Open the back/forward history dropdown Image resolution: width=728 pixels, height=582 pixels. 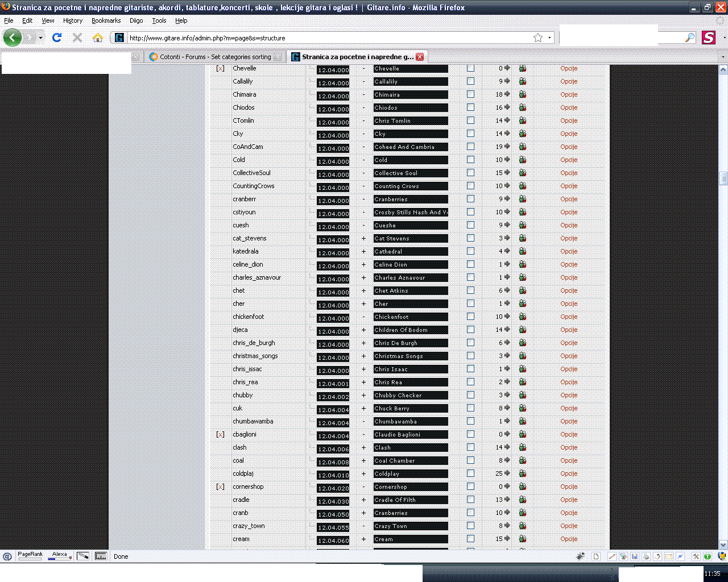coord(40,38)
